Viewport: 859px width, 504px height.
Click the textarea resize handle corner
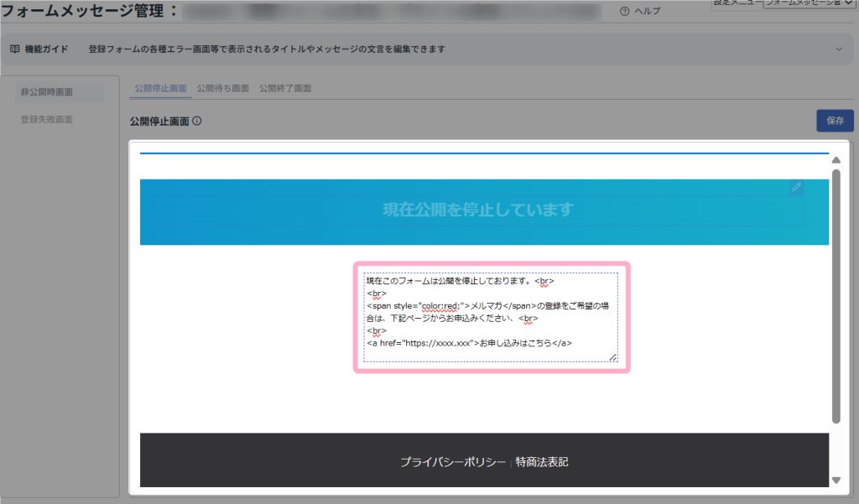612,357
